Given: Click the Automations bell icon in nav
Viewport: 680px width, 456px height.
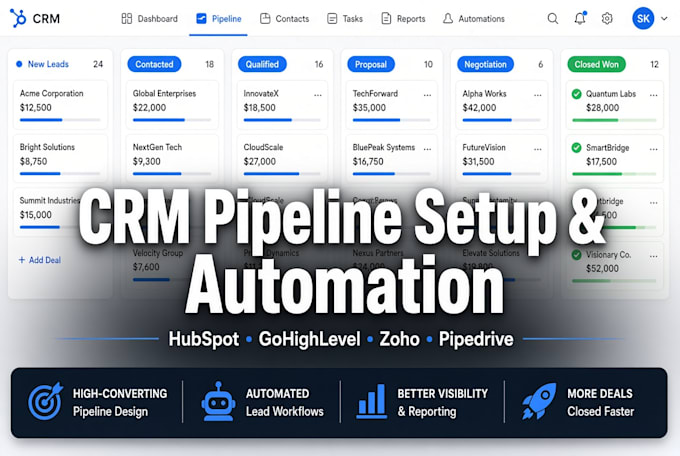Looking at the screenshot, I should [x=448, y=19].
